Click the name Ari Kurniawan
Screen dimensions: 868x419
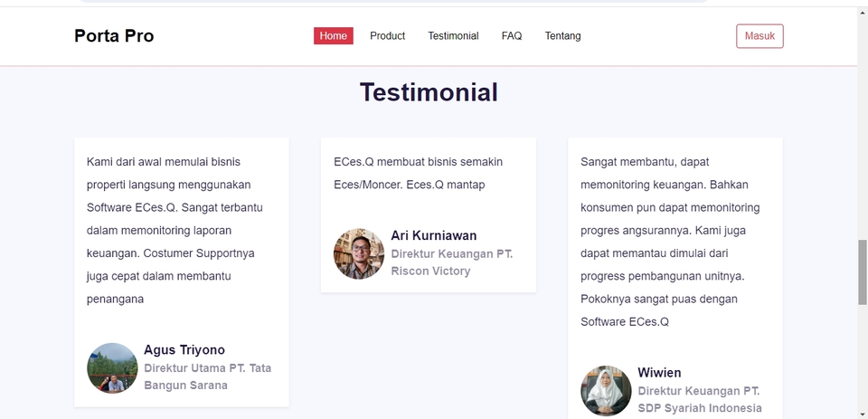[x=433, y=235]
